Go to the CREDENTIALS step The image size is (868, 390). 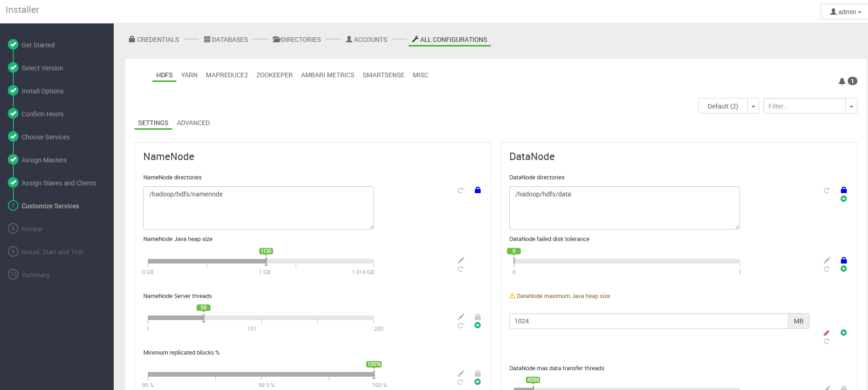pyautogui.click(x=154, y=40)
